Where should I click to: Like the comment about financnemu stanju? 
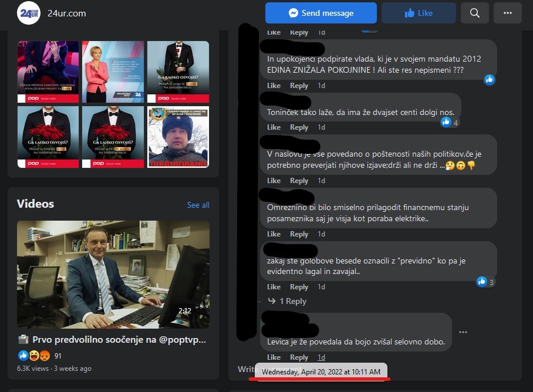click(274, 234)
